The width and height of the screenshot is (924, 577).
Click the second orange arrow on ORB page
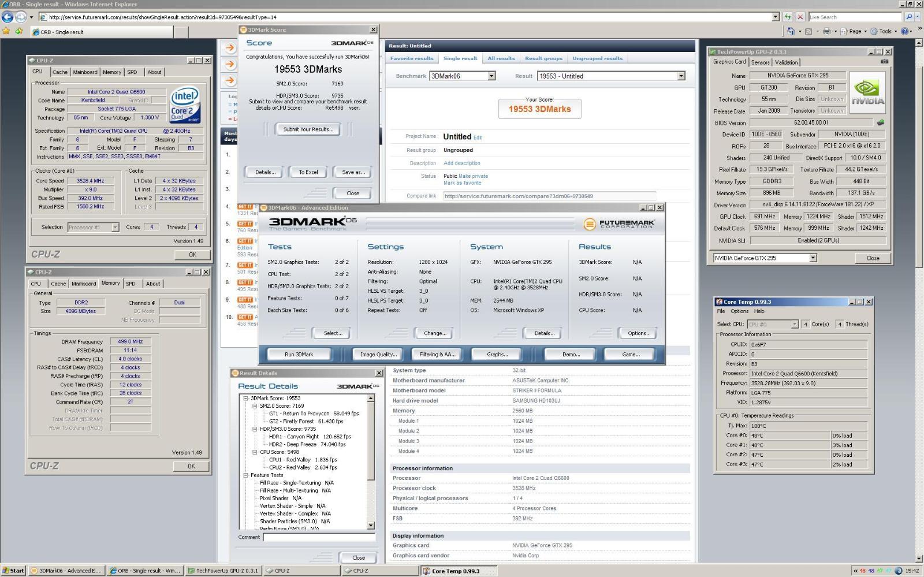(x=230, y=64)
